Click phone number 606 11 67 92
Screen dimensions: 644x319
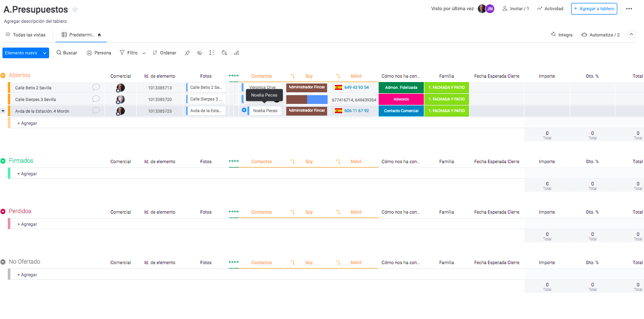click(356, 111)
